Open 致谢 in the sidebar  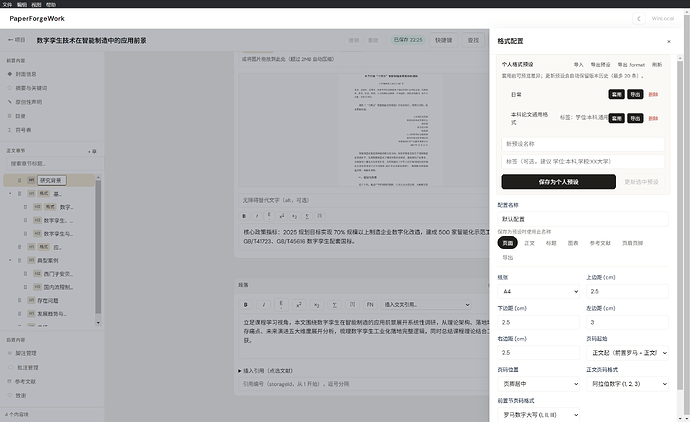[21, 396]
